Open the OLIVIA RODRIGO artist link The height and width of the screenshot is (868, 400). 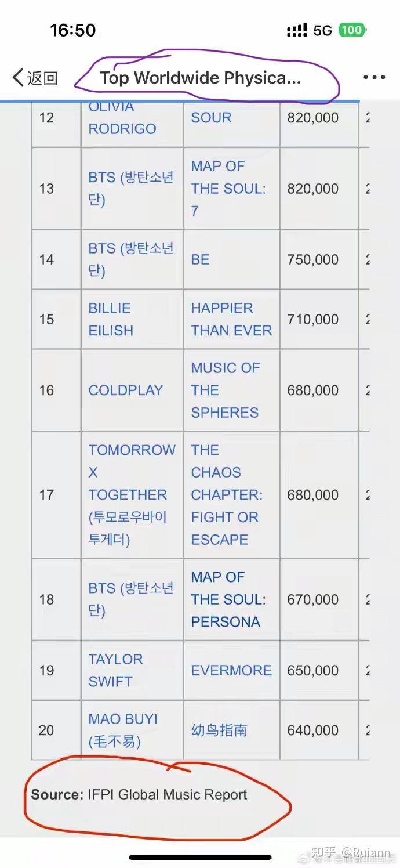coord(122,118)
